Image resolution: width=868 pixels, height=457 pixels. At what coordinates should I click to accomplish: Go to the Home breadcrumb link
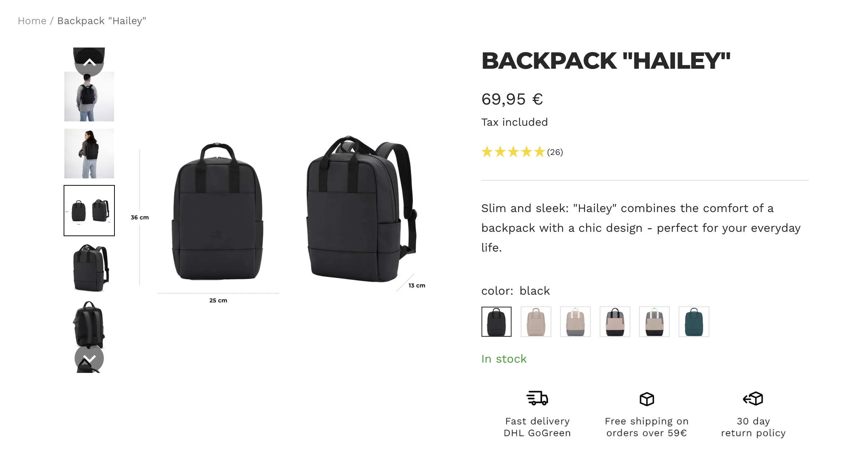[32, 21]
